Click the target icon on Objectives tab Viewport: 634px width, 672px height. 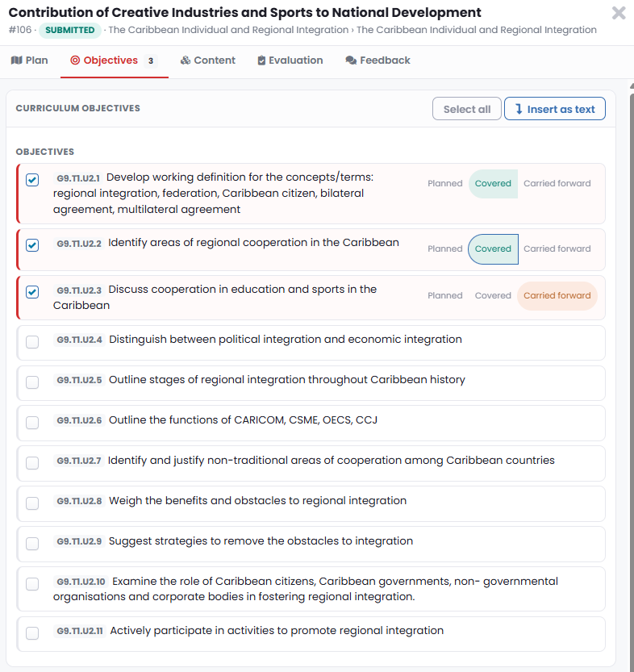[75, 61]
